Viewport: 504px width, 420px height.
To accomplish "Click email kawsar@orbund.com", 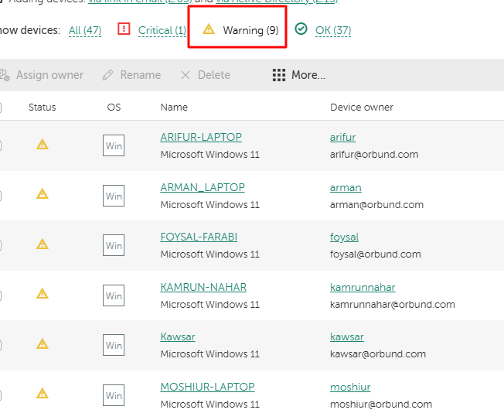I will (x=378, y=354).
